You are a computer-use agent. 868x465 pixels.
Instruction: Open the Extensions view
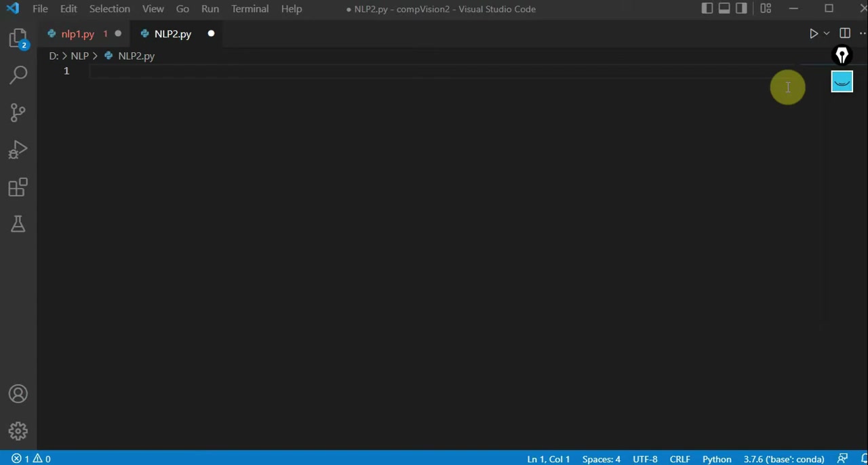coord(18,187)
